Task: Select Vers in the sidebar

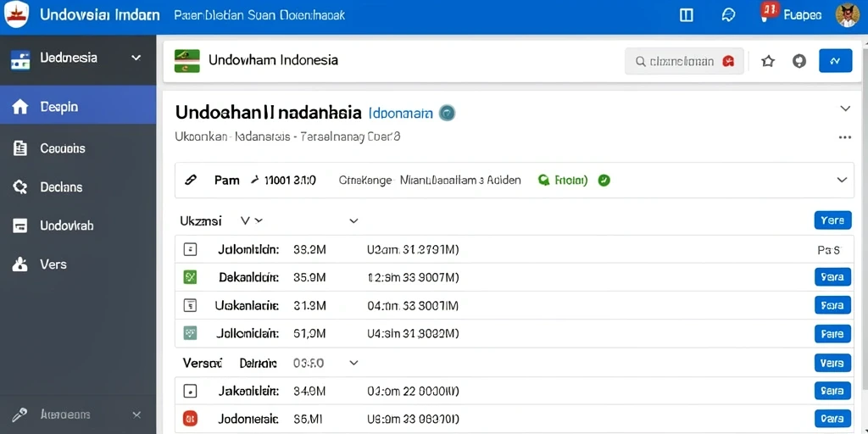Action: [78, 264]
